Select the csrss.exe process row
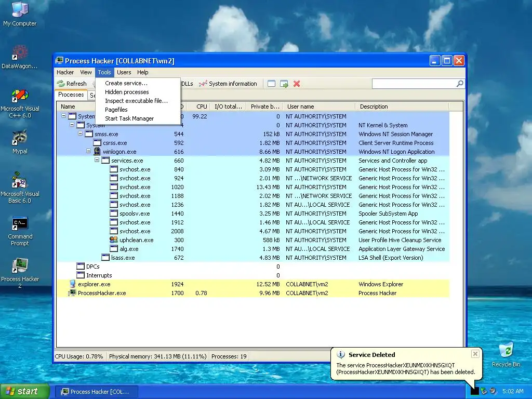 coord(253,143)
